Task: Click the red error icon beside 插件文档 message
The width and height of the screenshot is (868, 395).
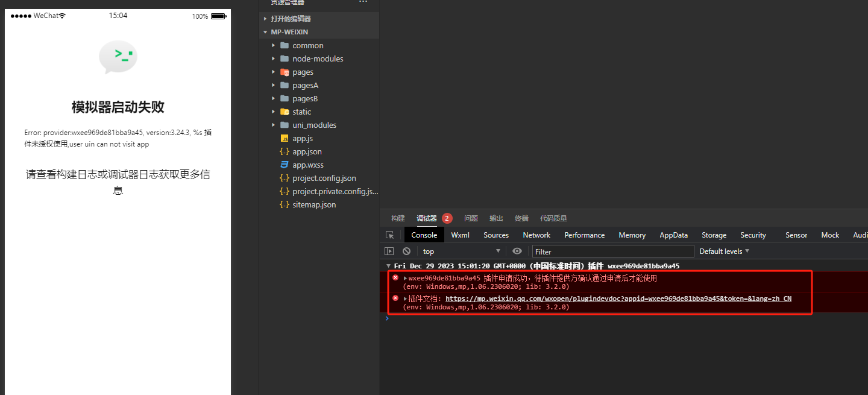Action: pyautogui.click(x=395, y=298)
